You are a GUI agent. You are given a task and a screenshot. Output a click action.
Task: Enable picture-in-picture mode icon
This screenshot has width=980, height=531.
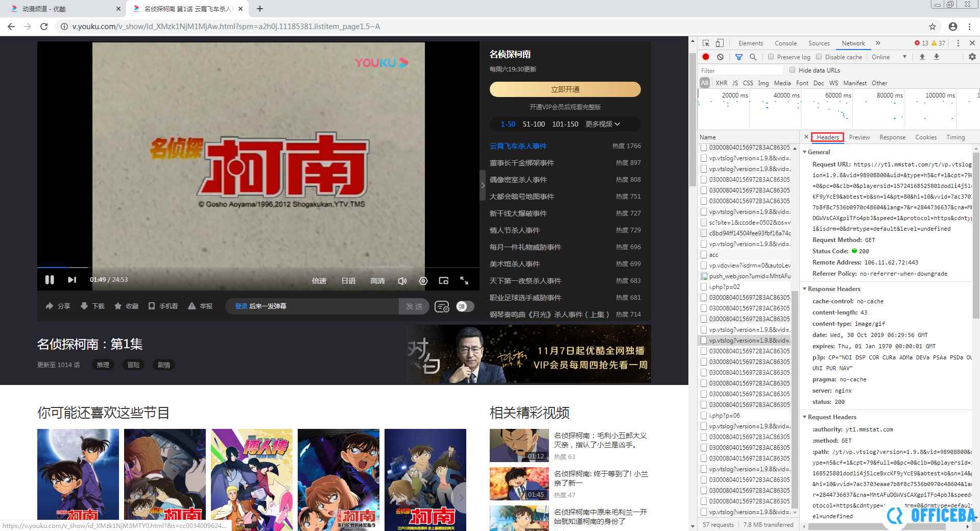pyautogui.click(x=443, y=281)
